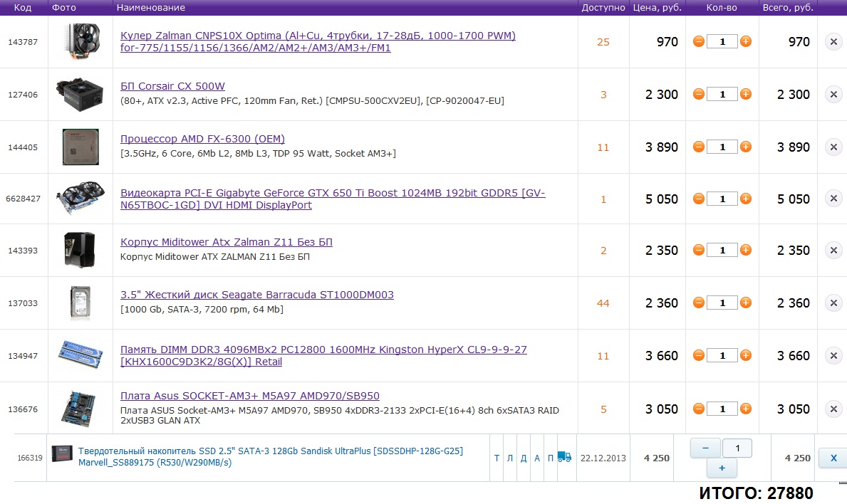847x504 pixels.
Task: Click letter А in SSD row
Action: (537, 458)
